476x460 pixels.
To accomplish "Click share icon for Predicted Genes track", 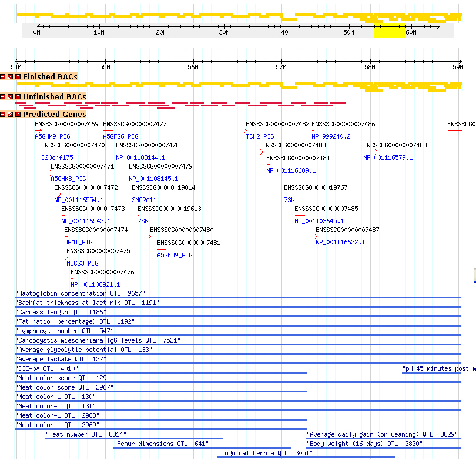I will [11, 114].
